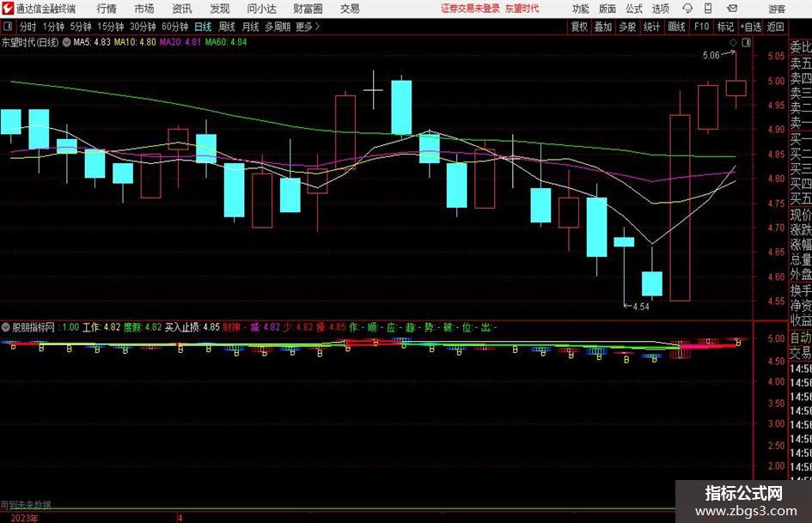The width and height of the screenshot is (812, 523).
Task: Click the 统计 statistics toolbar button
Action: click(651, 27)
